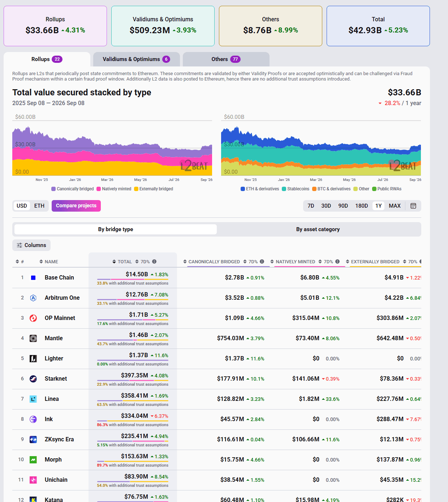This screenshot has height=502, width=448.
Task: Switch currency to USD
Action: coord(22,206)
